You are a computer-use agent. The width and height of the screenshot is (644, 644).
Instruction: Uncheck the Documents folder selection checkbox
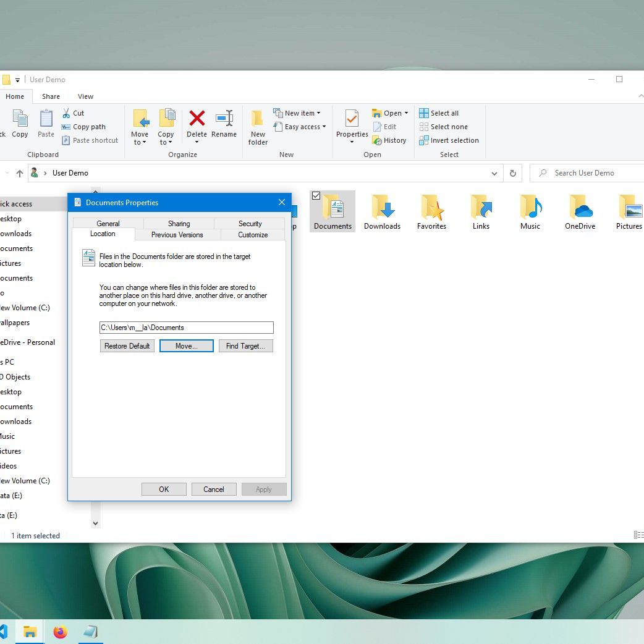(x=316, y=196)
